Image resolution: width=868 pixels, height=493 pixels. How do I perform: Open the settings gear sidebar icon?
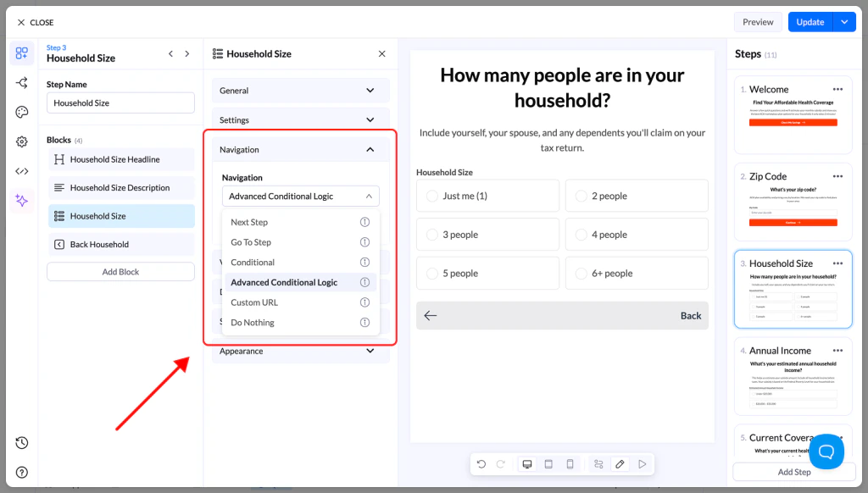[x=21, y=141]
